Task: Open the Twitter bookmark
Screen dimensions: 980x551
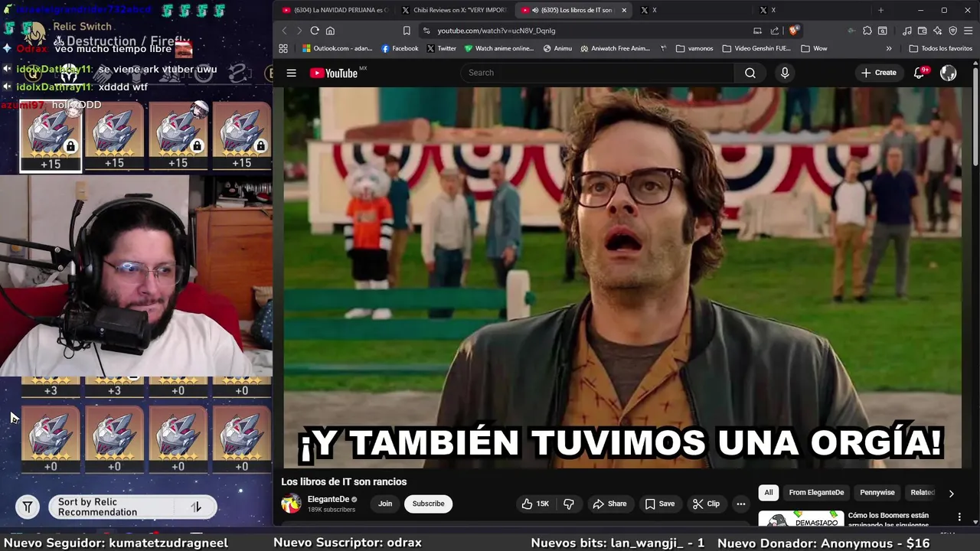Action: point(442,48)
